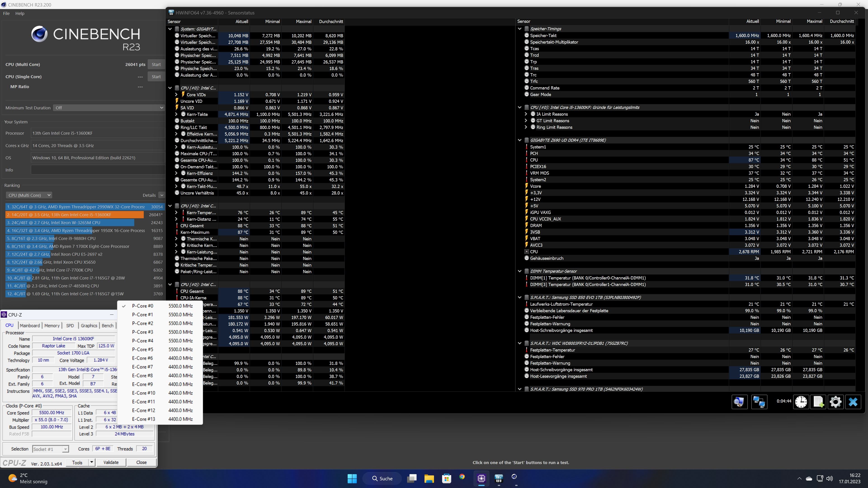Select E-Core #13 in the core list
This screenshot has height=488, width=868.
coord(160,419)
